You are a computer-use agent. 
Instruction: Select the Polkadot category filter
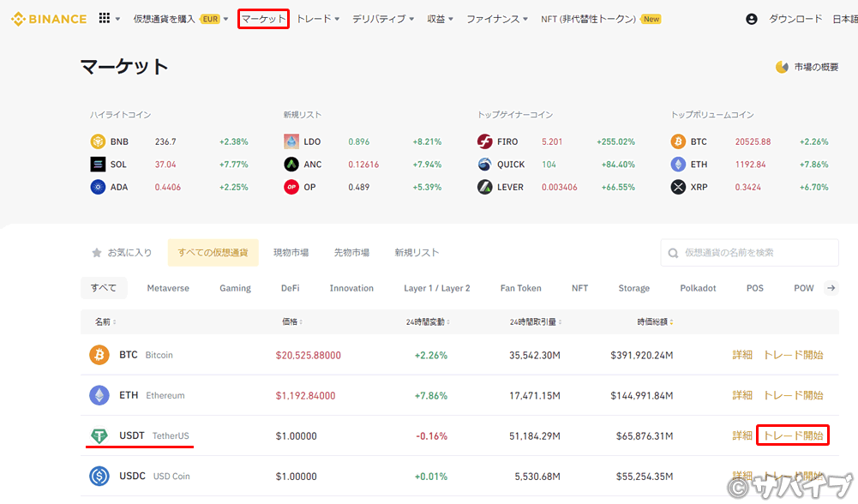(x=698, y=288)
